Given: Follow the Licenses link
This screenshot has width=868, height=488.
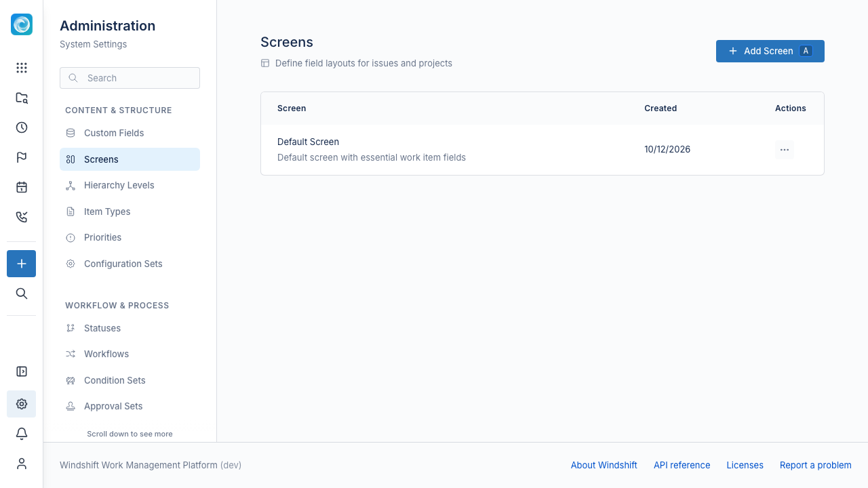Looking at the screenshot, I should 745,465.
